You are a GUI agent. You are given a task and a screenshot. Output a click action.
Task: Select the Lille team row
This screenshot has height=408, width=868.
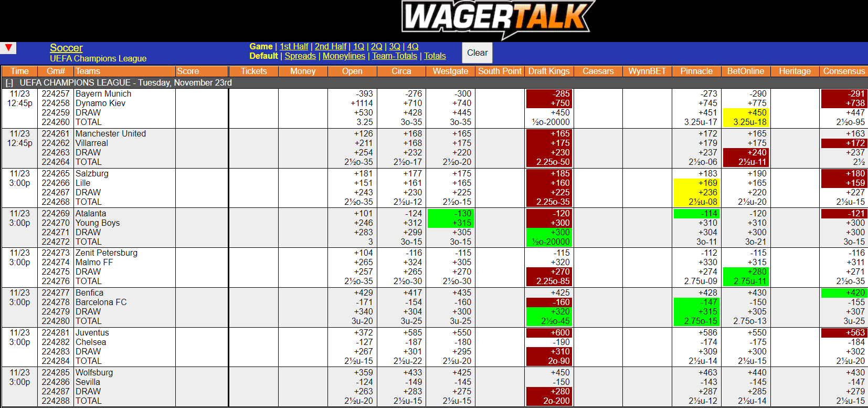83,183
